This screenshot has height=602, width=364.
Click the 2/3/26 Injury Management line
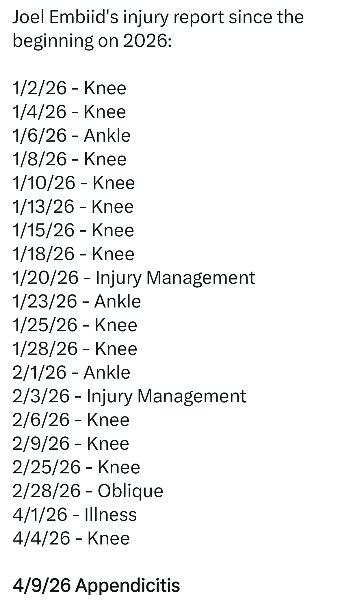129,396
